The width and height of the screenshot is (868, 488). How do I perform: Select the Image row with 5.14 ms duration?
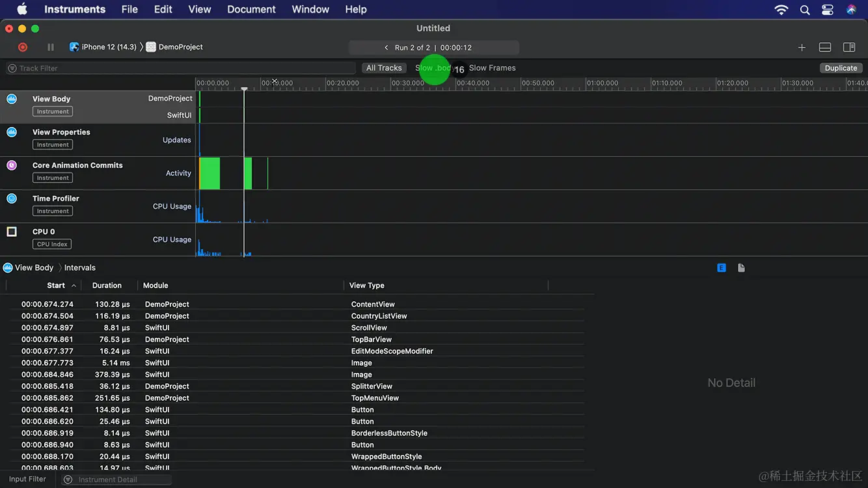[x=297, y=363]
